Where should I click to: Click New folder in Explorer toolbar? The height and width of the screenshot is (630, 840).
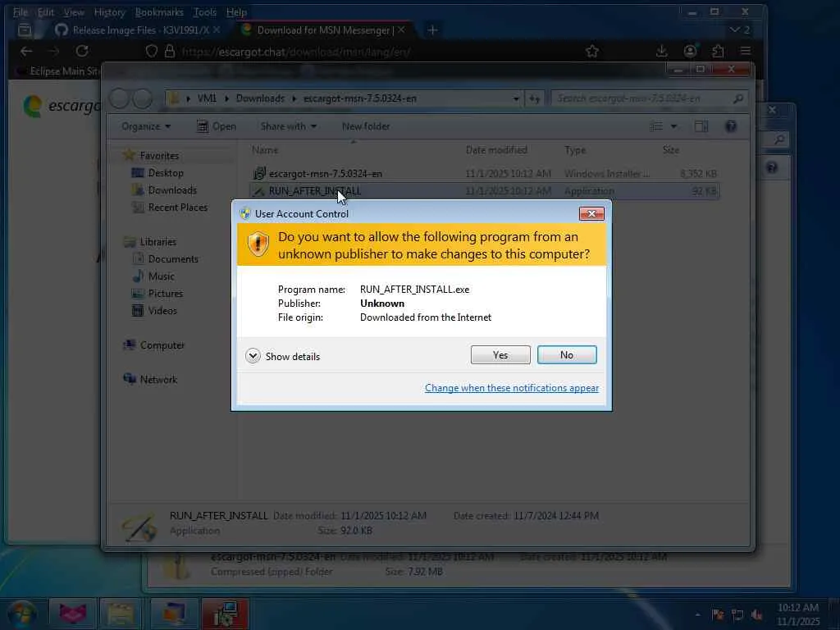click(x=366, y=126)
